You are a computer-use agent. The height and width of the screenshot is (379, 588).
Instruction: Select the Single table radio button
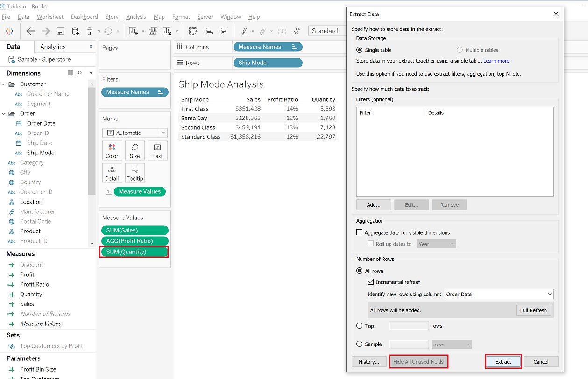359,49
